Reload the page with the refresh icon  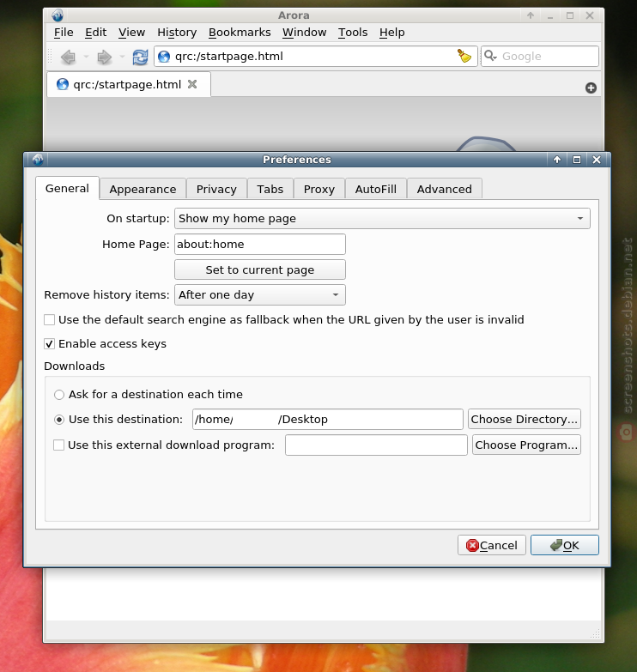[x=140, y=57]
